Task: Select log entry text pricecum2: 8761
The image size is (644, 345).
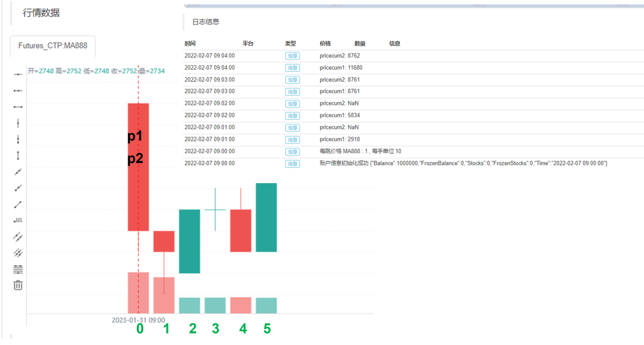Action: (340, 80)
